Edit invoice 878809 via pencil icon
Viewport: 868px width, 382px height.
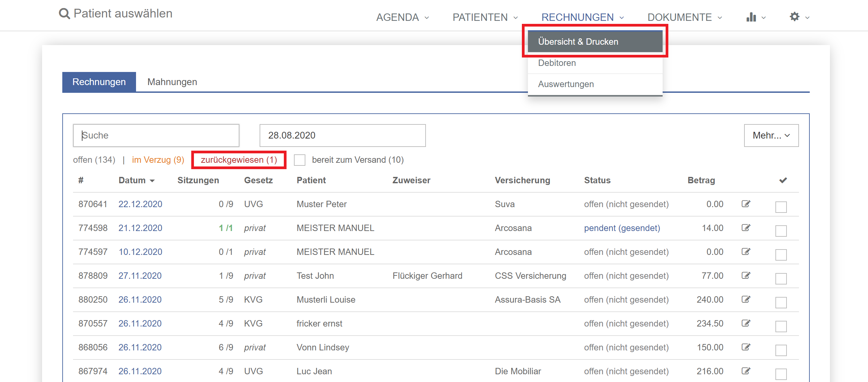coord(746,276)
